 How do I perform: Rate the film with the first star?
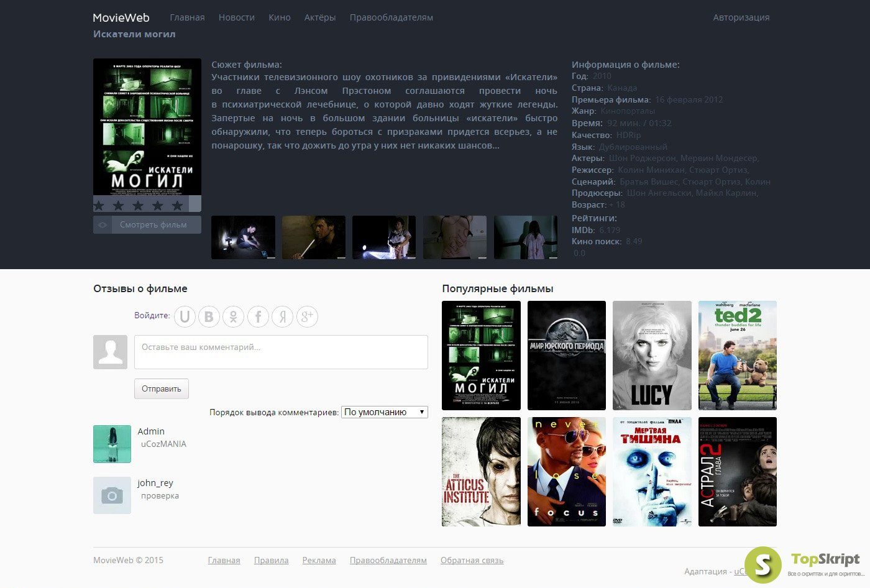pos(99,205)
